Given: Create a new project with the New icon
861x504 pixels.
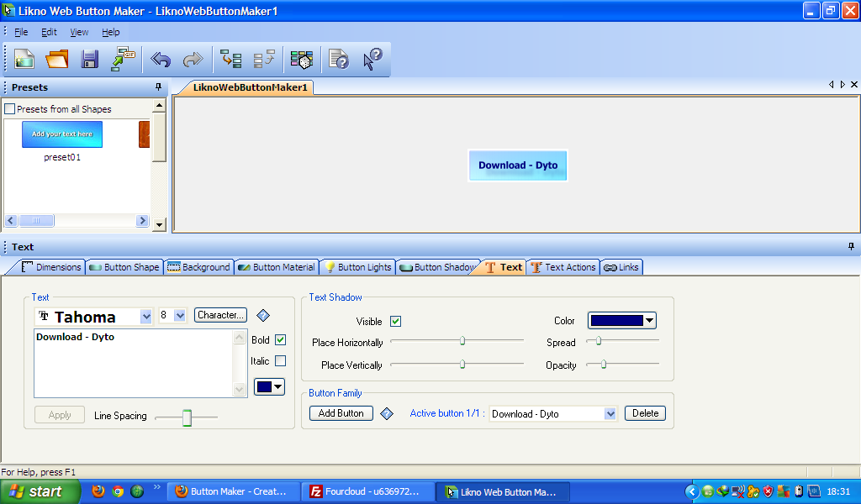Looking at the screenshot, I should 24,59.
